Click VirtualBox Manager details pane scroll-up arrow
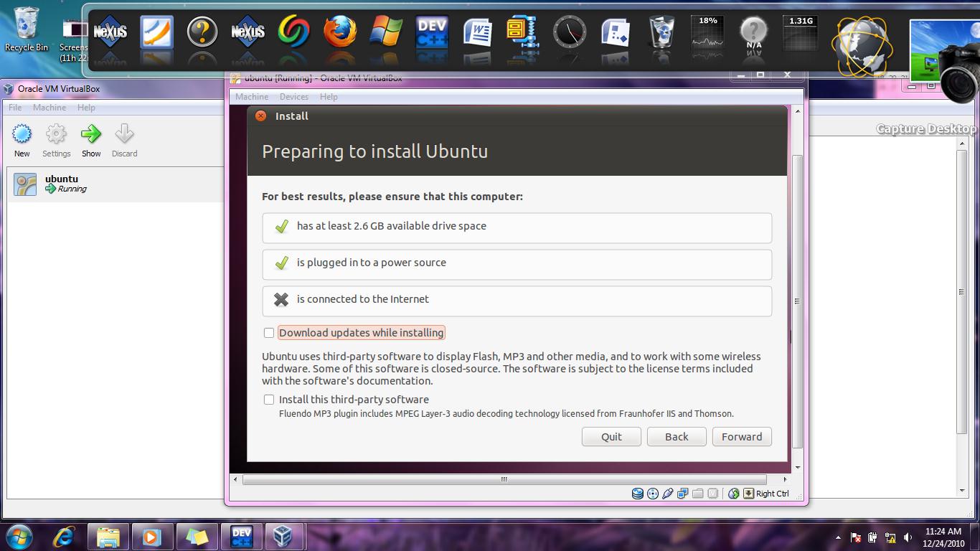The width and height of the screenshot is (980, 551). (962, 143)
